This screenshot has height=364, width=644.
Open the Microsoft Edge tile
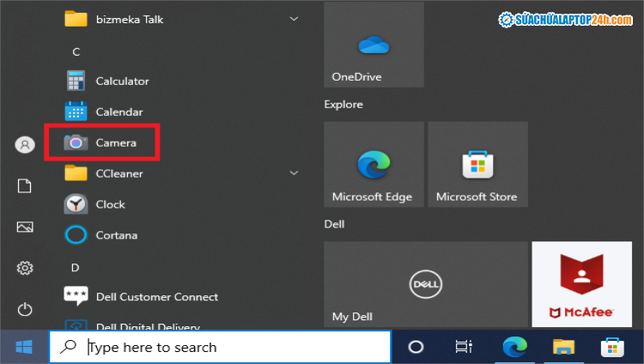point(374,165)
